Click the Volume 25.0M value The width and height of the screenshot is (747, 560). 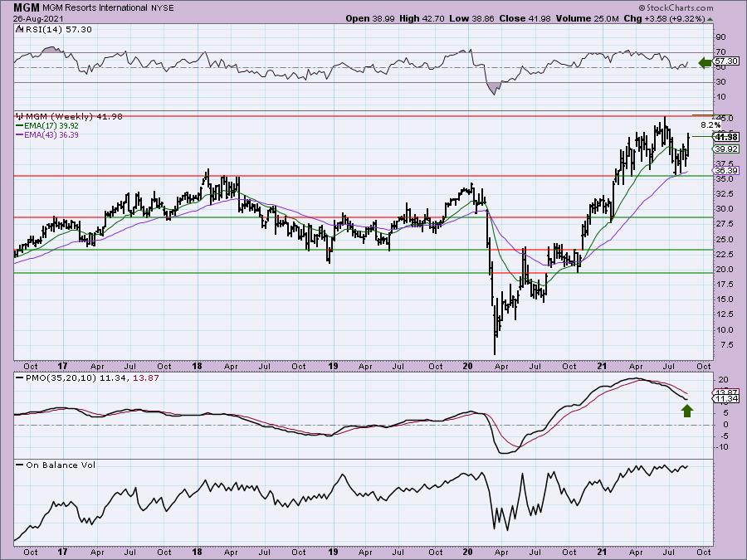coord(587,18)
